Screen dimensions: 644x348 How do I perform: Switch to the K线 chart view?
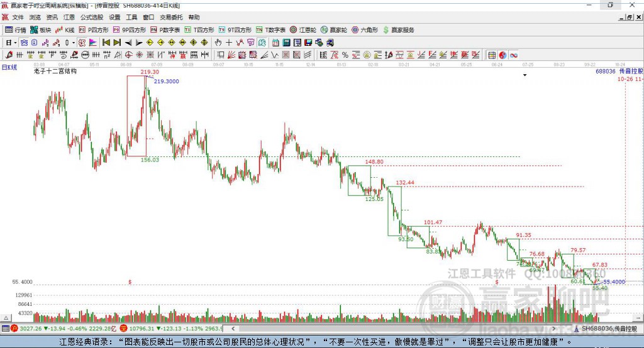coord(65,30)
